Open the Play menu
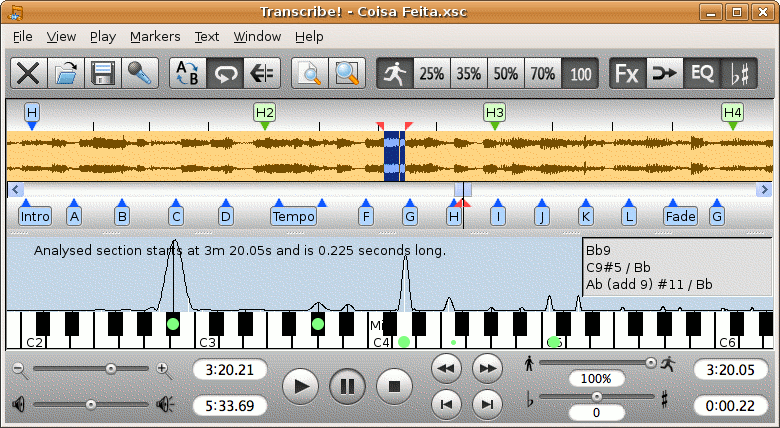This screenshot has width=780, height=428. [x=102, y=36]
